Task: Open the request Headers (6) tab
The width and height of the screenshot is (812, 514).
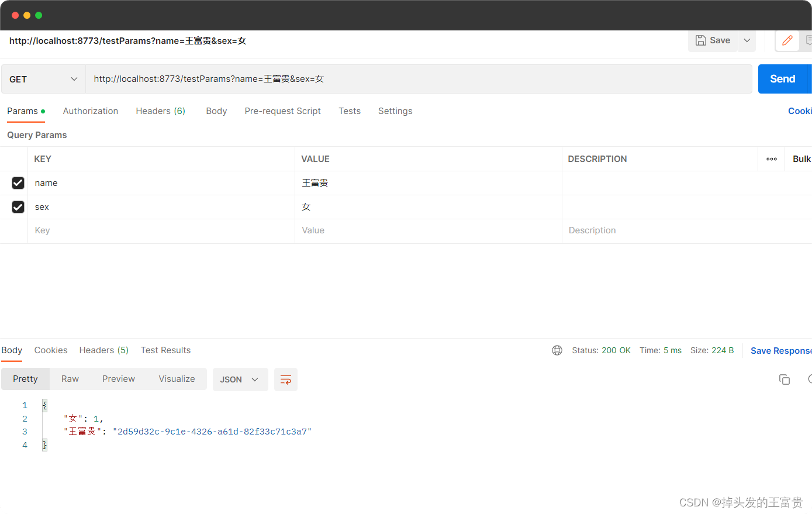Action: click(161, 111)
